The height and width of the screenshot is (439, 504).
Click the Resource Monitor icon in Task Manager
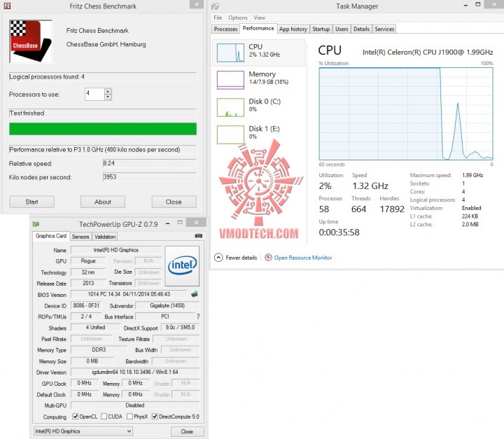click(x=268, y=257)
